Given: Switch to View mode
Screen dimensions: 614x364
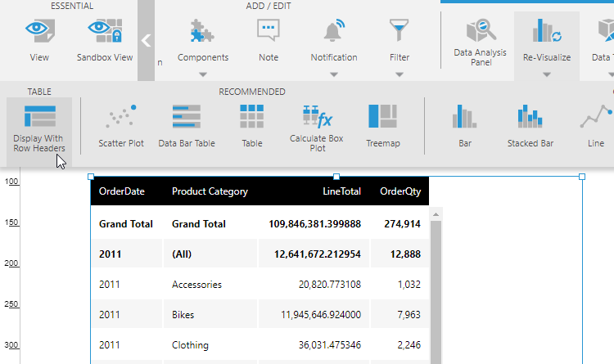Looking at the screenshot, I should click(x=39, y=40).
